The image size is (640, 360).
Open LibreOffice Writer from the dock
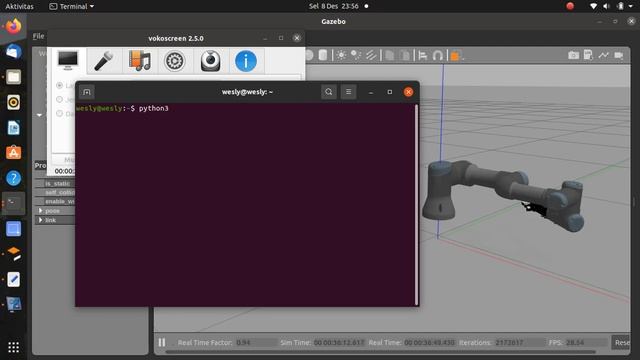(x=13, y=127)
